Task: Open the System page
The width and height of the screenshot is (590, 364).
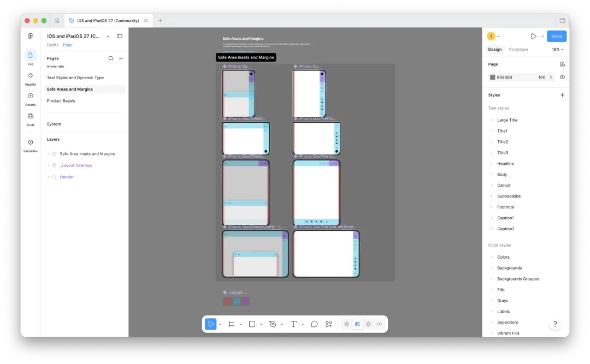Action: click(54, 124)
